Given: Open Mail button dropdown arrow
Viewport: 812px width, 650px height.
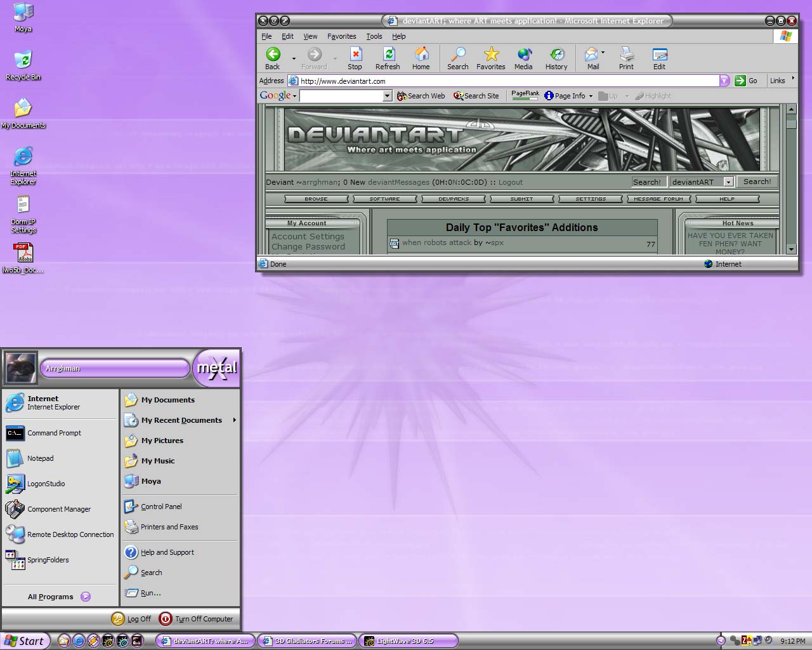Looking at the screenshot, I should pos(603,52).
